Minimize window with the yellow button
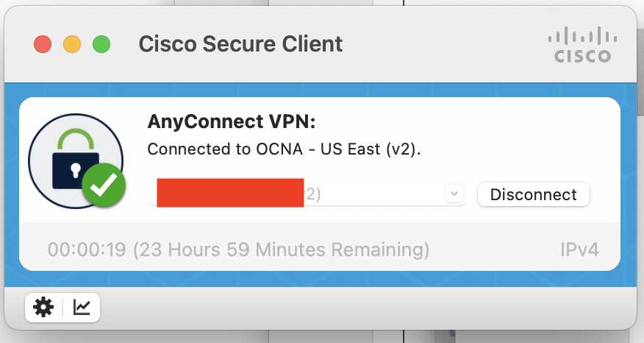Image resolution: width=644 pixels, height=343 pixels. pyautogui.click(x=72, y=44)
